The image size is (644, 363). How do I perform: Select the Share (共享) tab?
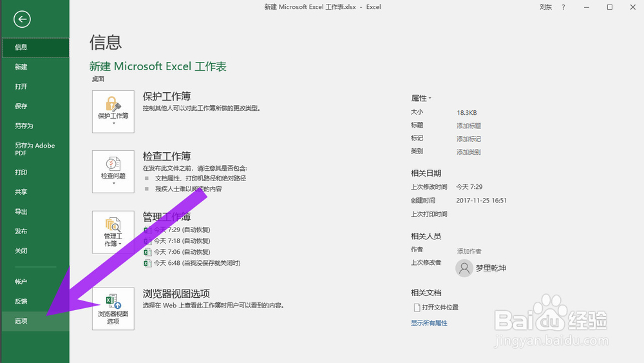[x=35, y=192]
